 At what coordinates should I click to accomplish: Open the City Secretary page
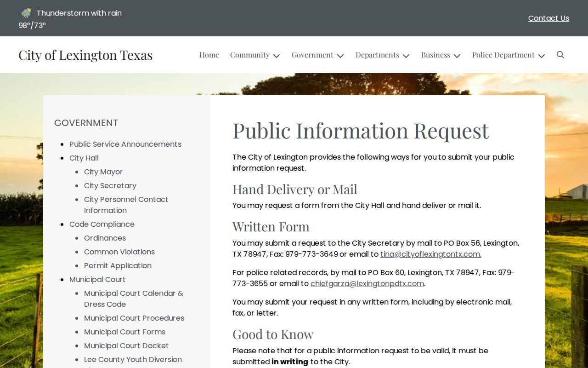pyautogui.click(x=110, y=185)
